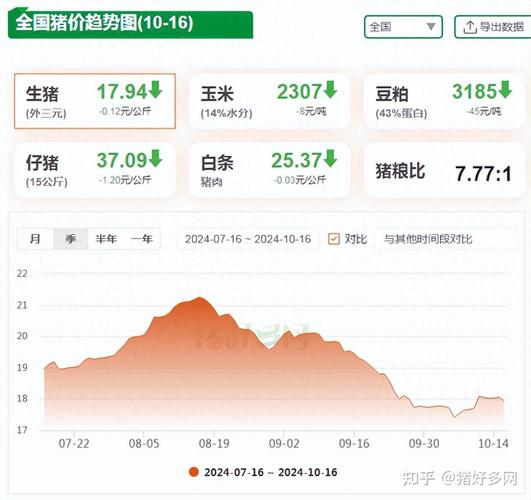The image size is (531, 500).
Task: Click the -1.20元/公斤 change value
Action: [125, 180]
